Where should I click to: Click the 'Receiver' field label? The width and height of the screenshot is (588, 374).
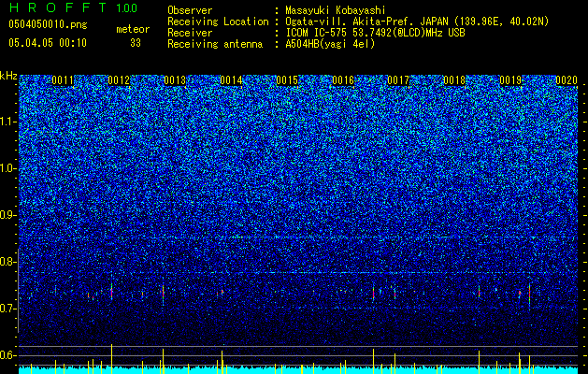[190, 33]
